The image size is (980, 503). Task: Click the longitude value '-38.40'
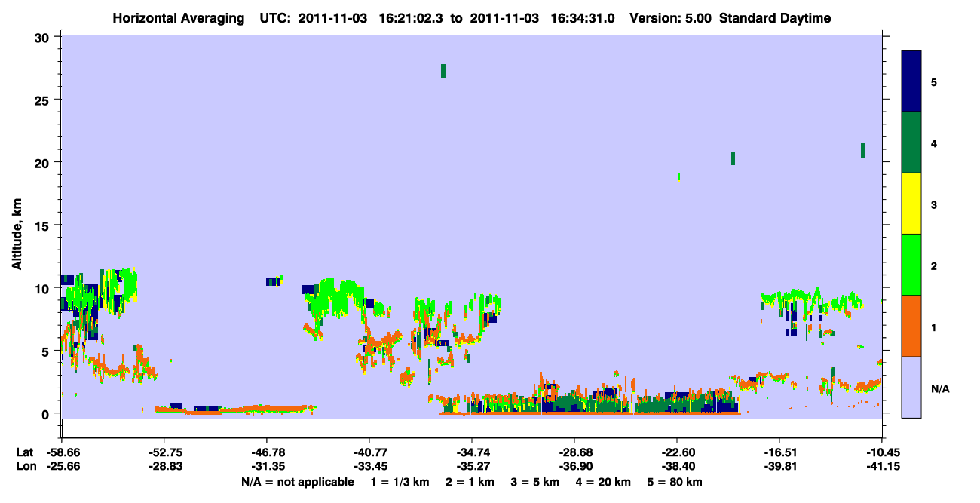coord(677,467)
